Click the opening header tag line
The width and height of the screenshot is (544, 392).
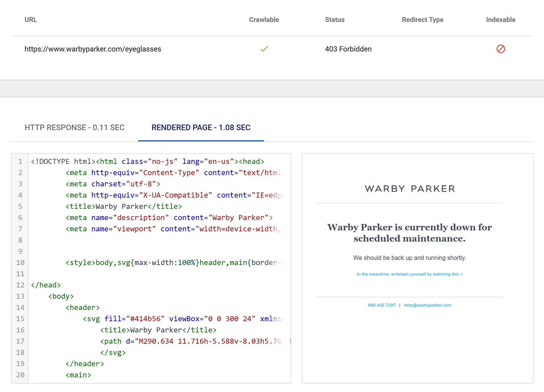(83, 308)
